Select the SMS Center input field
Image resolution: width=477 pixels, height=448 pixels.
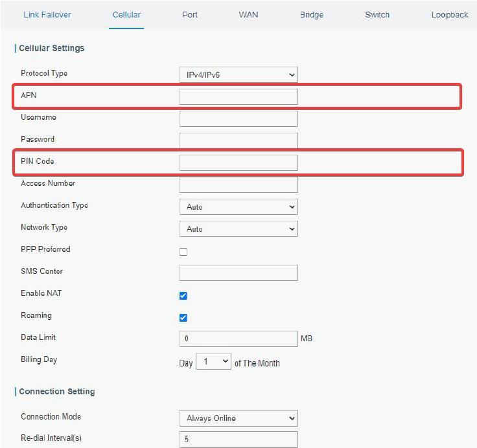click(x=238, y=273)
